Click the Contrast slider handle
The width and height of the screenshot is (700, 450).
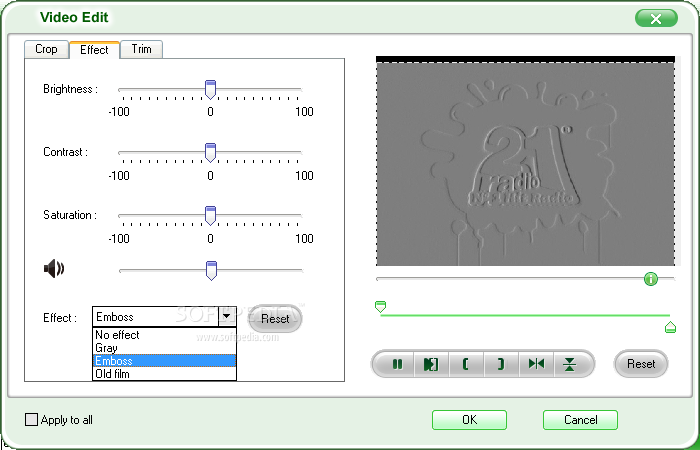click(x=210, y=153)
